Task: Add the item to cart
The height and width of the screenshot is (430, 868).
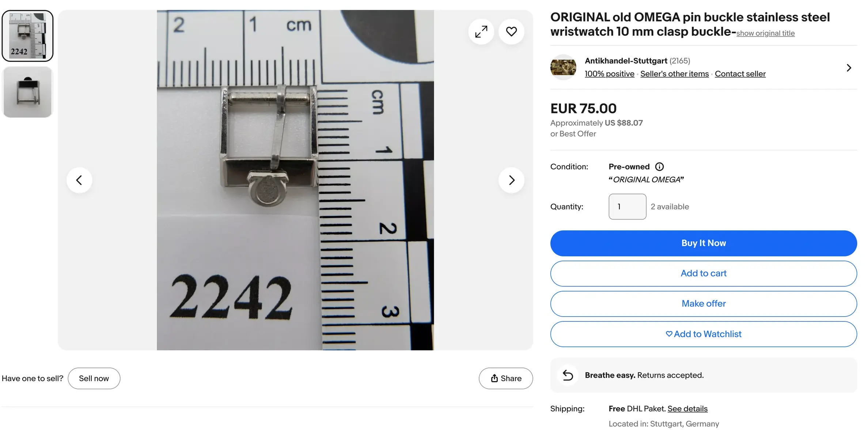Action: click(703, 273)
